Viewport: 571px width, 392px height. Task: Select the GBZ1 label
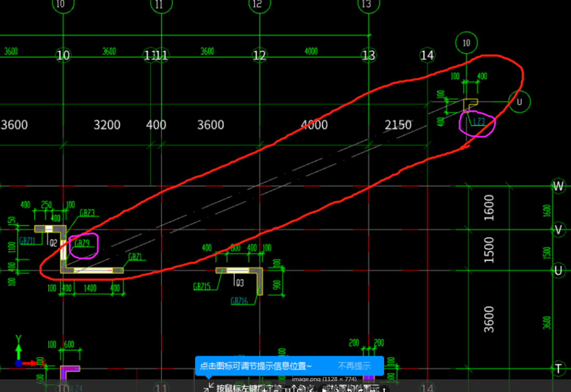[135, 257]
